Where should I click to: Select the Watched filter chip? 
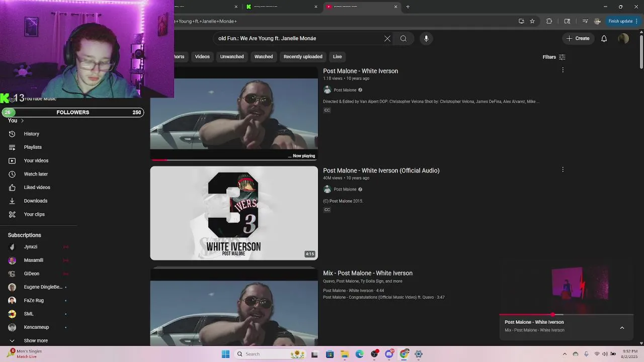(264, 57)
